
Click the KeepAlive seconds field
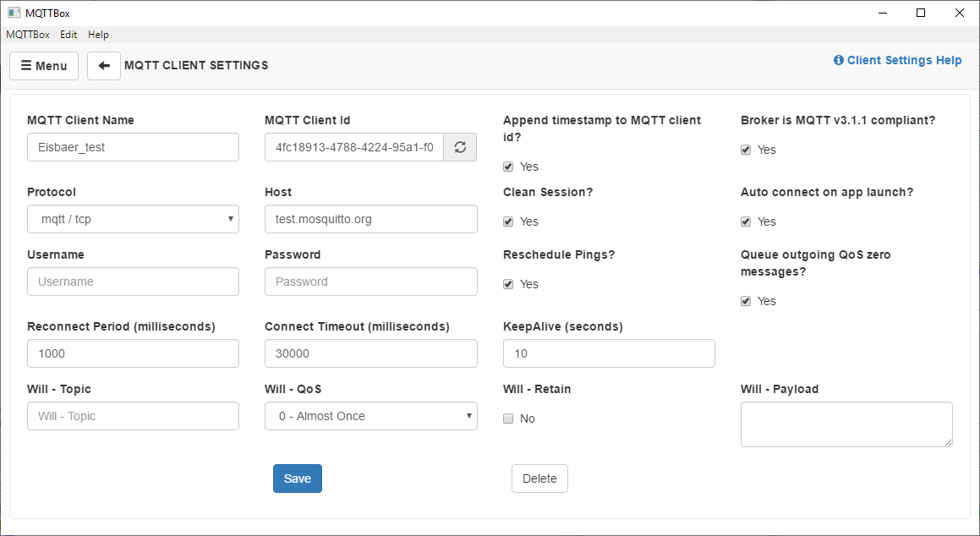609,353
